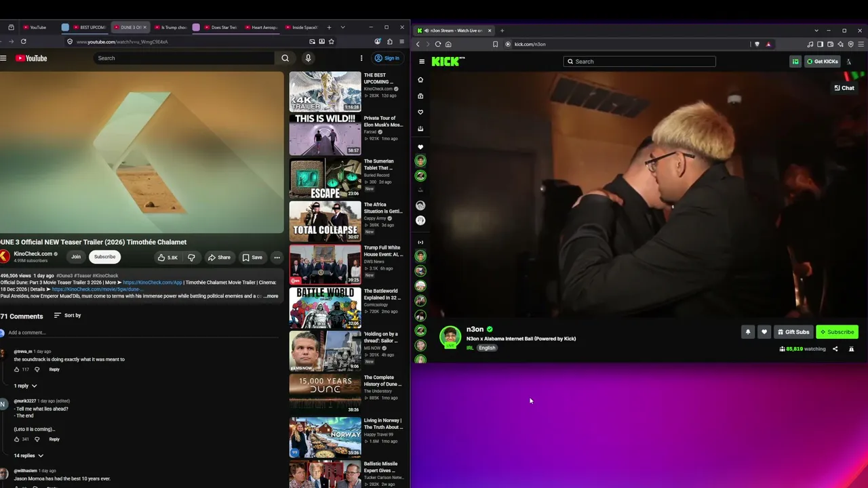Expand the Kick sidebar recommended channels section
Viewport: 868px width, 488px height.
click(420, 242)
